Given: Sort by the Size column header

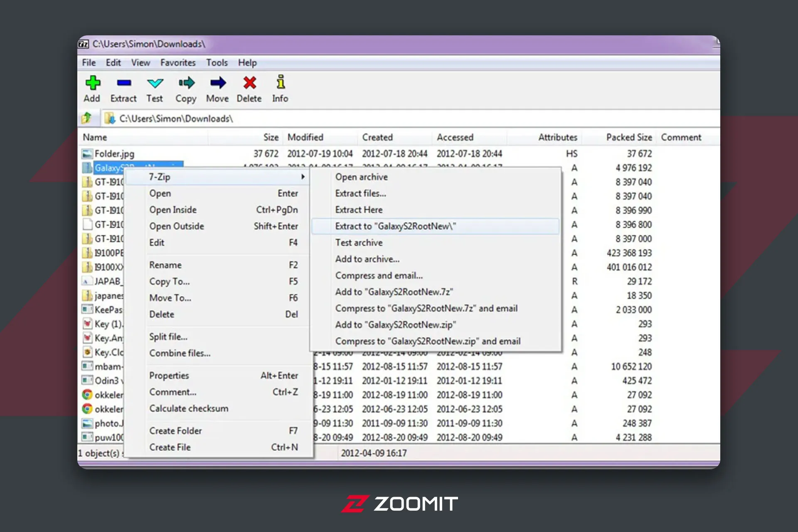Looking at the screenshot, I should tap(245, 137).
